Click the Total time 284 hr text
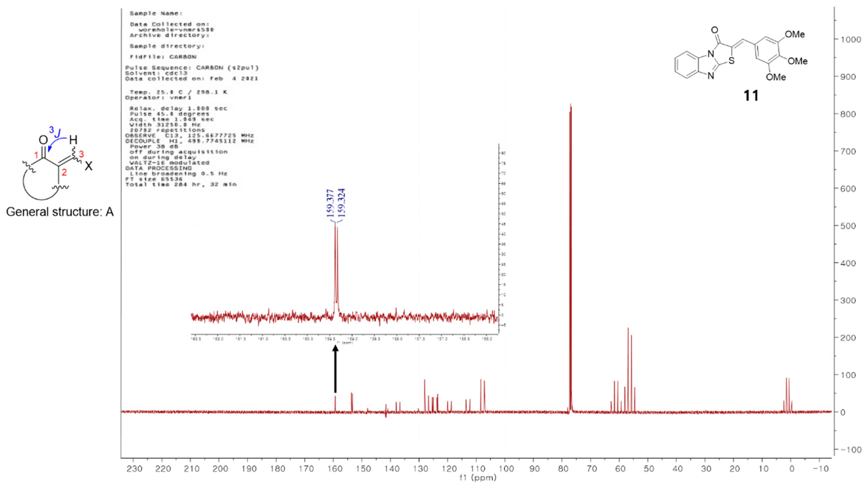 tap(181, 185)
